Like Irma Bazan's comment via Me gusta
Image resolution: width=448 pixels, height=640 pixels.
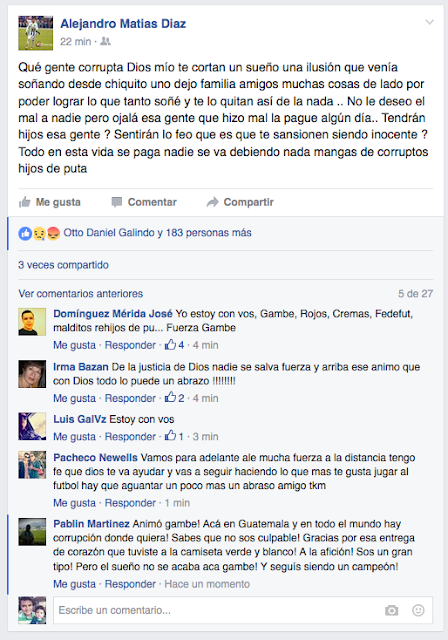74,398
